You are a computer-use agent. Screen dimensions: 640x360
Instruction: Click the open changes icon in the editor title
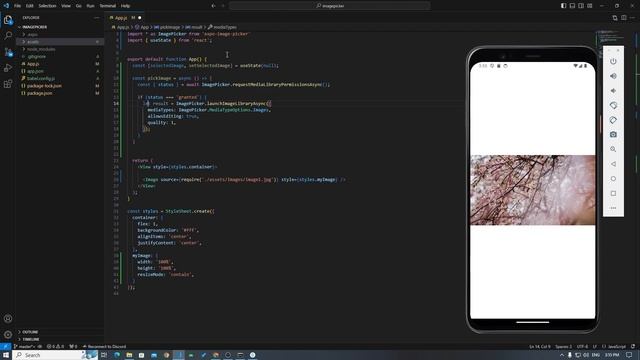[x=615, y=18]
